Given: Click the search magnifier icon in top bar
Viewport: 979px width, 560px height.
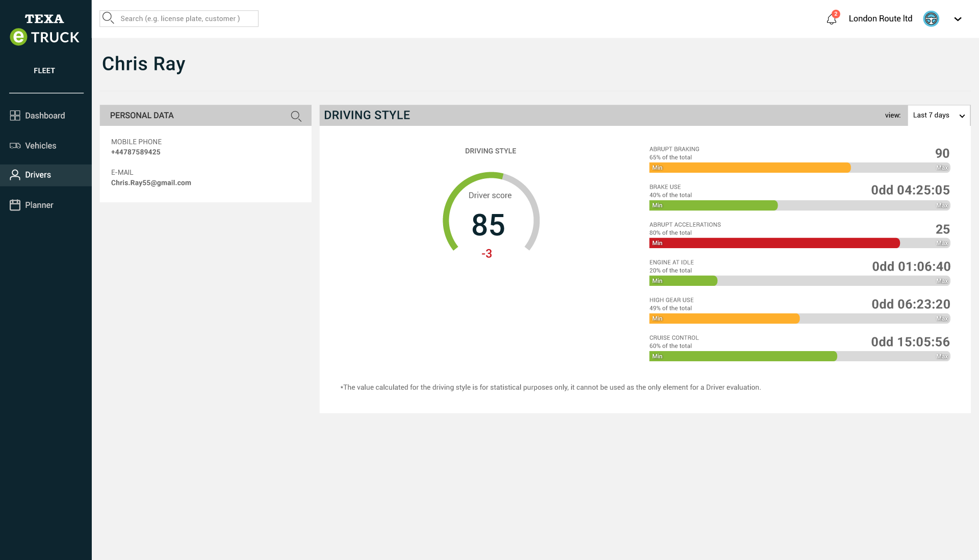Looking at the screenshot, I should pyautogui.click(x=108, y=18).
